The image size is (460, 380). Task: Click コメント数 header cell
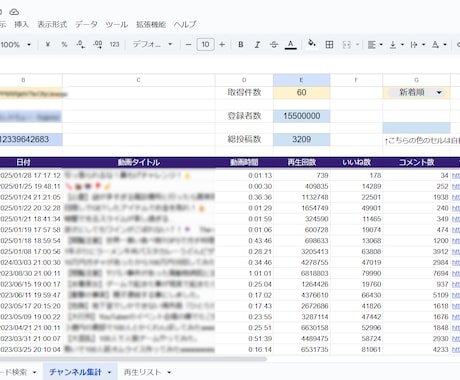click(416, 162)
